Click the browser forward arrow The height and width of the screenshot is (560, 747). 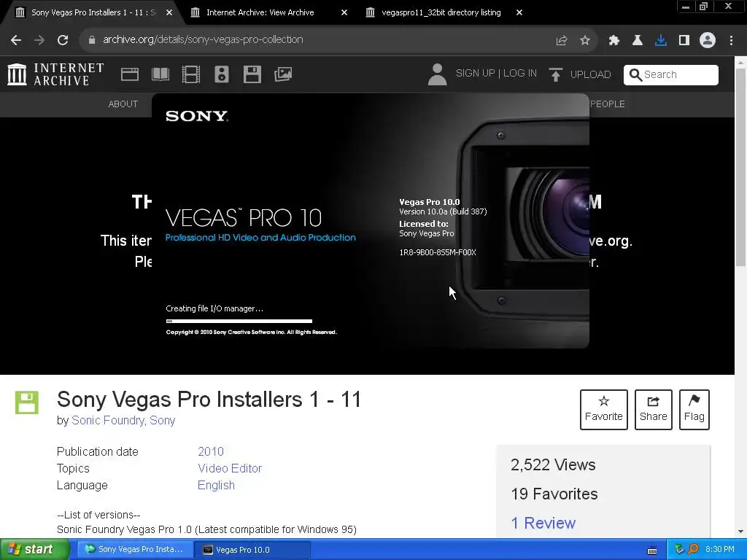coord(39,40)
